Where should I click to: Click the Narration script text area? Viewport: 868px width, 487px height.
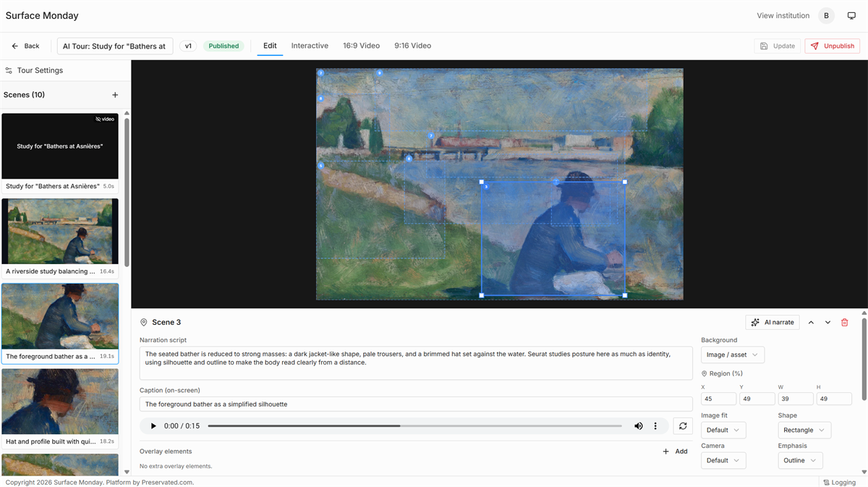pyautogui.click(x=416, y=363)
